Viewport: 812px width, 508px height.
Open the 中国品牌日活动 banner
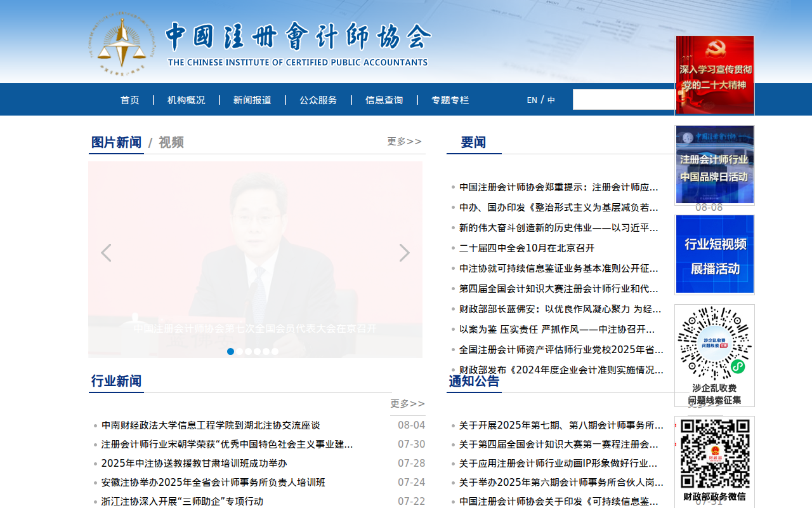[715, 164]
